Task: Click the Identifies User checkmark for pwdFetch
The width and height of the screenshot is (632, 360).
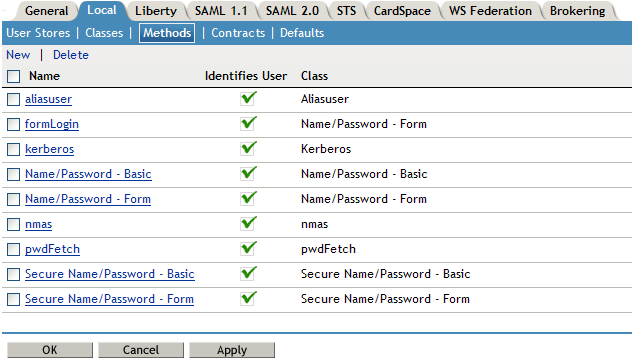Action: tap(248, 248)
